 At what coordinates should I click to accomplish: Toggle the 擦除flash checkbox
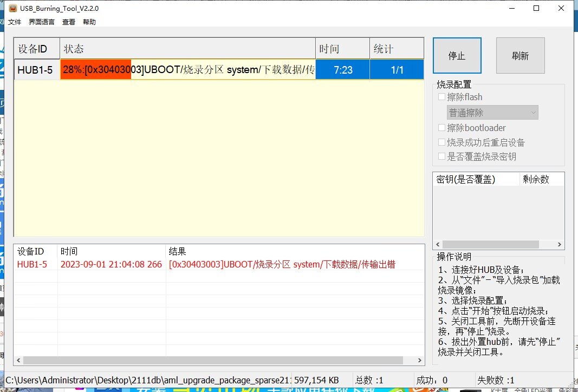(442, 97)
